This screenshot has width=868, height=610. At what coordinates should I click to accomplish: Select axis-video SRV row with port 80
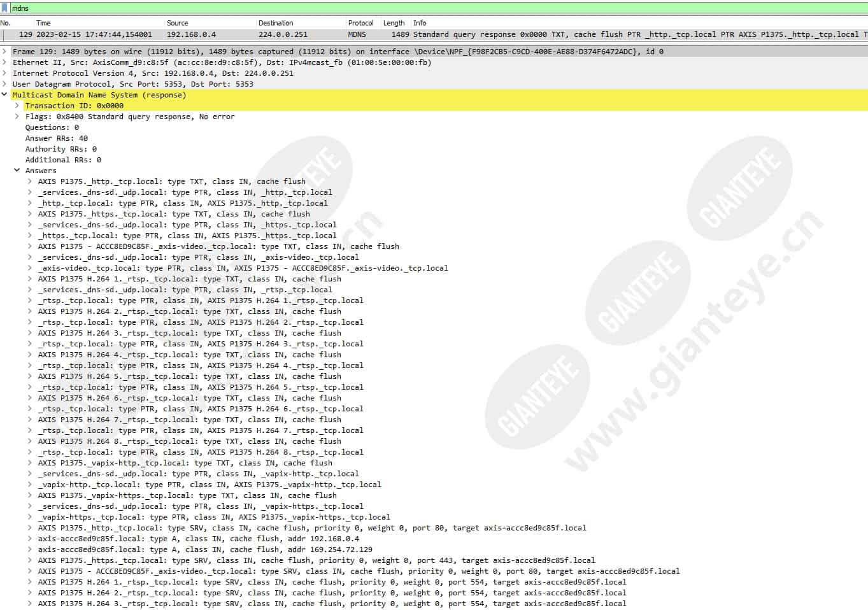click(x=359, y=571)
